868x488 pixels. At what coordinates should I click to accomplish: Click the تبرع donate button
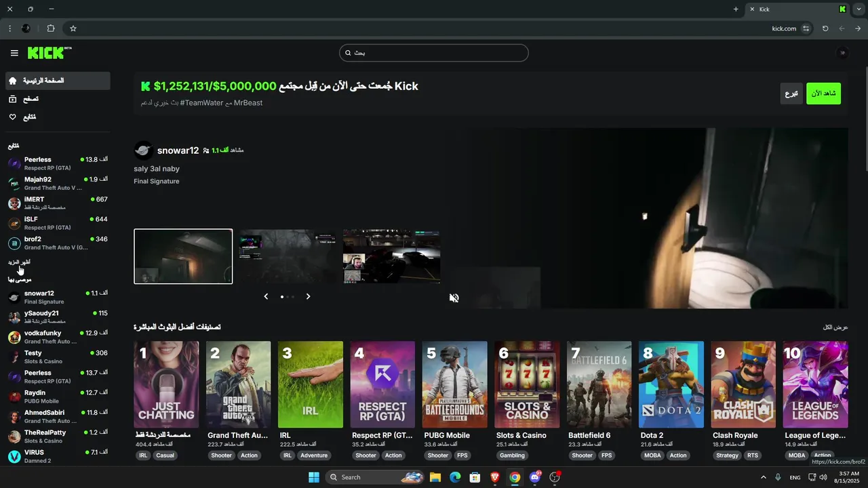pos(791,94)
